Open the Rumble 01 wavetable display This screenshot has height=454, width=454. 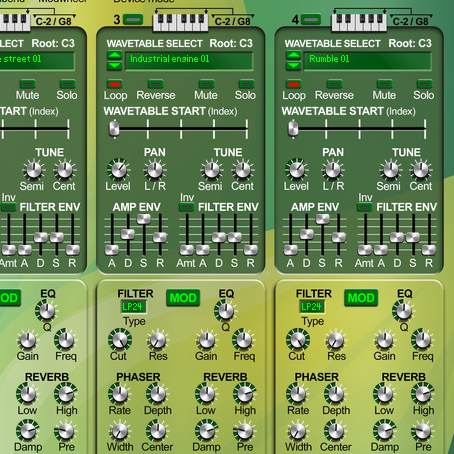point(367,60)
